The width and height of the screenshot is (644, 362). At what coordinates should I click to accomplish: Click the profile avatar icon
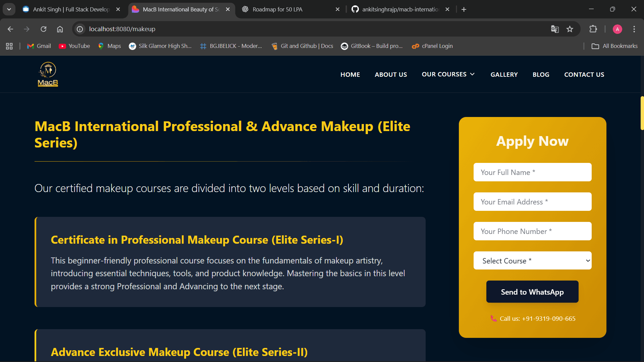click(617, 29)
